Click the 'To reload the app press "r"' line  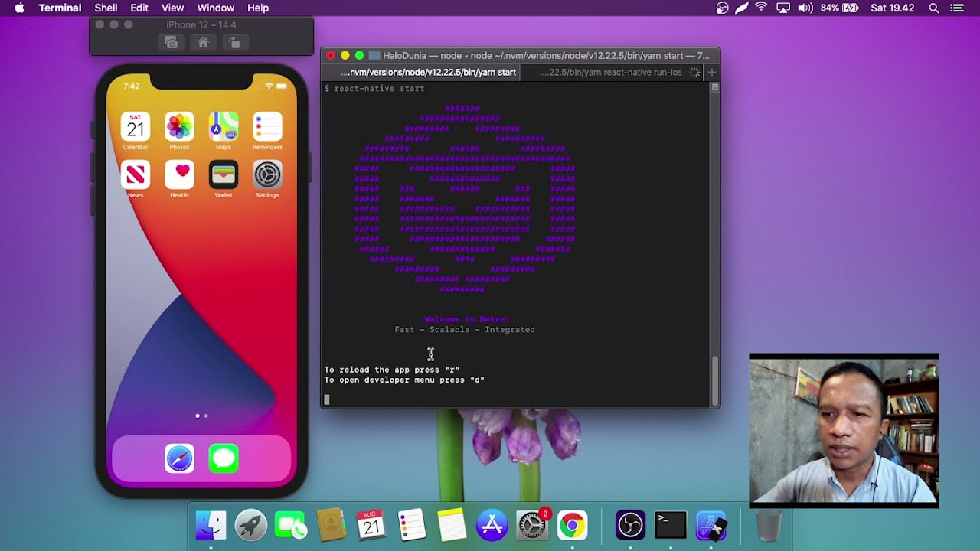(x=391, y=370)
